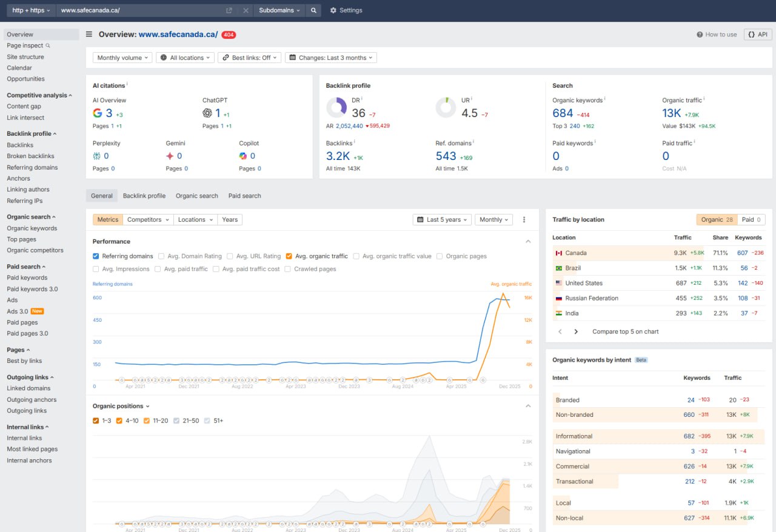The image size is (776, 532).
Task: Click the hamburger menu icon beside Overview
Action: [x=89, y=35]
